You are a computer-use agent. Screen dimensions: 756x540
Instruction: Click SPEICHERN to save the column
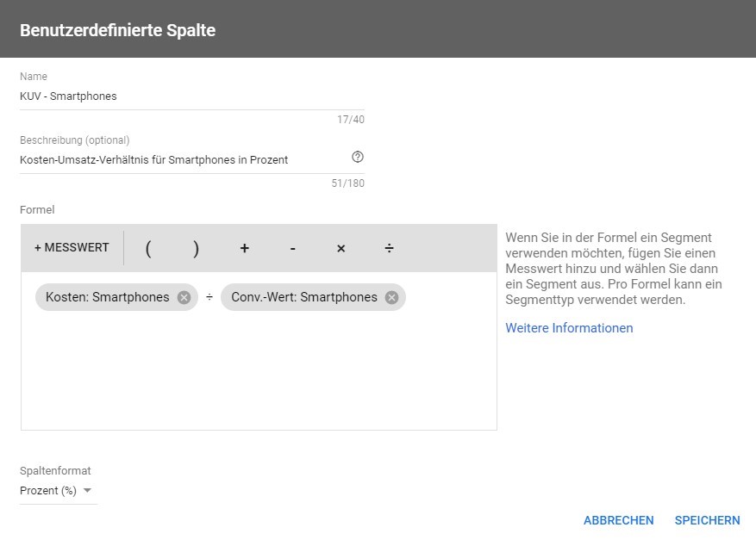coord(708,521)
